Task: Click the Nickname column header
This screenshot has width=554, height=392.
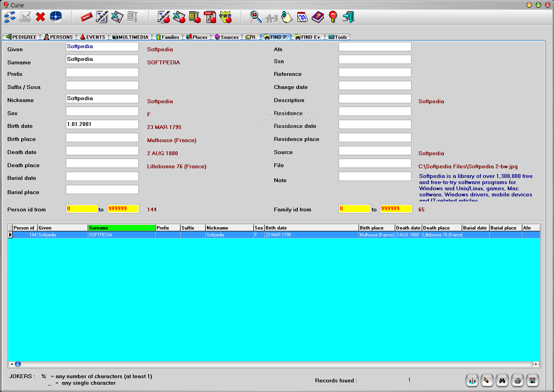Action: 230,228
